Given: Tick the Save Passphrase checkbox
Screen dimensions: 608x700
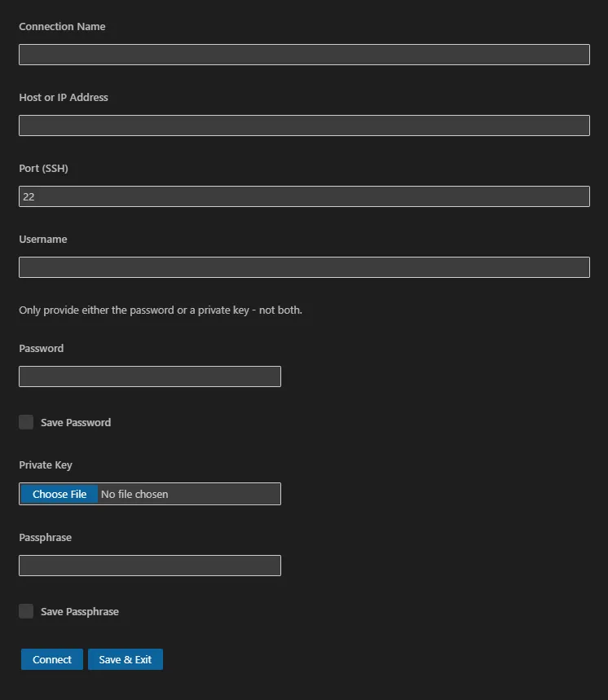Looking at the screenshot, I should 26,611.
